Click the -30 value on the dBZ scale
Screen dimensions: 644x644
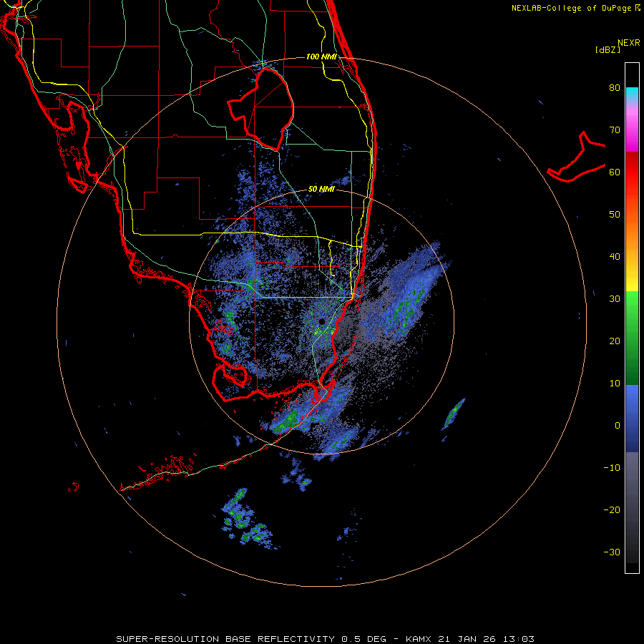pos(612,552)
